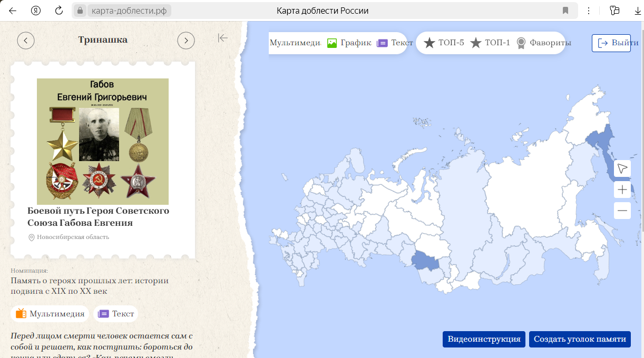This screenshot has width=644, height=358.
Task: Collapse the left side panel
Action: point(223,38)
